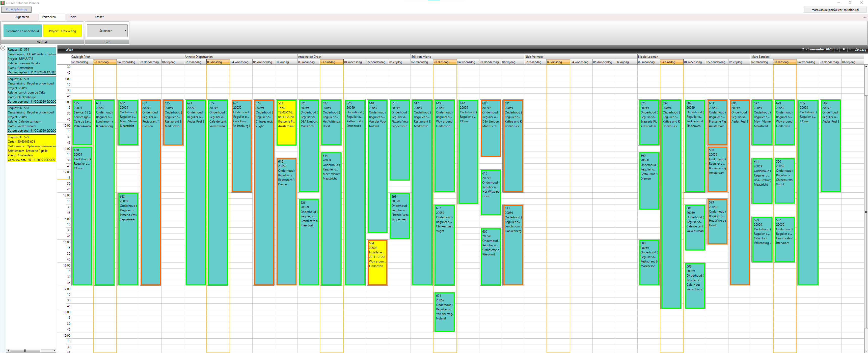
Task: Collapse the request list side panel
Action: tap(3, 48)
